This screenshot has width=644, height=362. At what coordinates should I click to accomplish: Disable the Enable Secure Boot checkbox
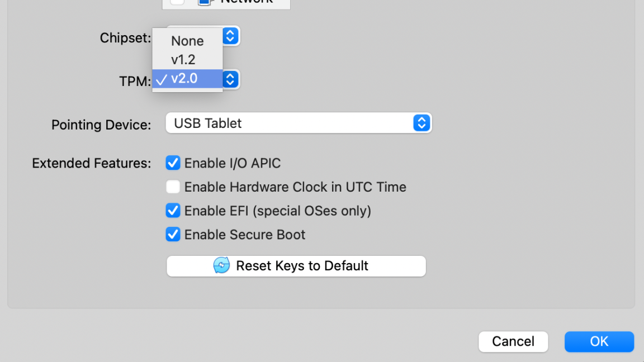[173, 234]
